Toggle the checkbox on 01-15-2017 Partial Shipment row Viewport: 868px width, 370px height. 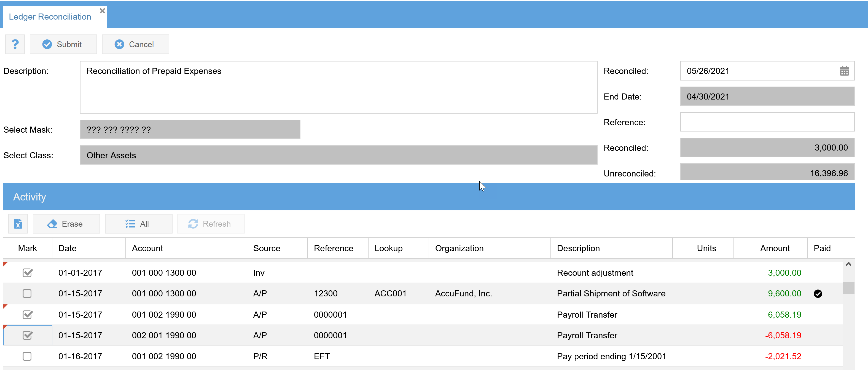[x=28, y=293]
